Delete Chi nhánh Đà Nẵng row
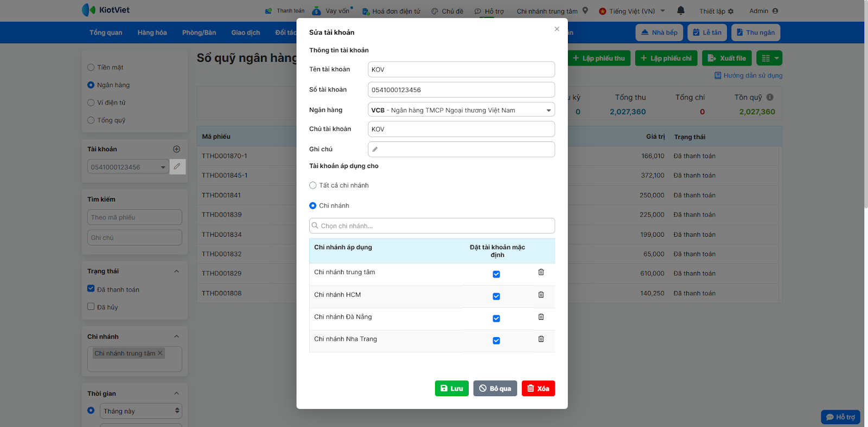 tap(541, 317)
